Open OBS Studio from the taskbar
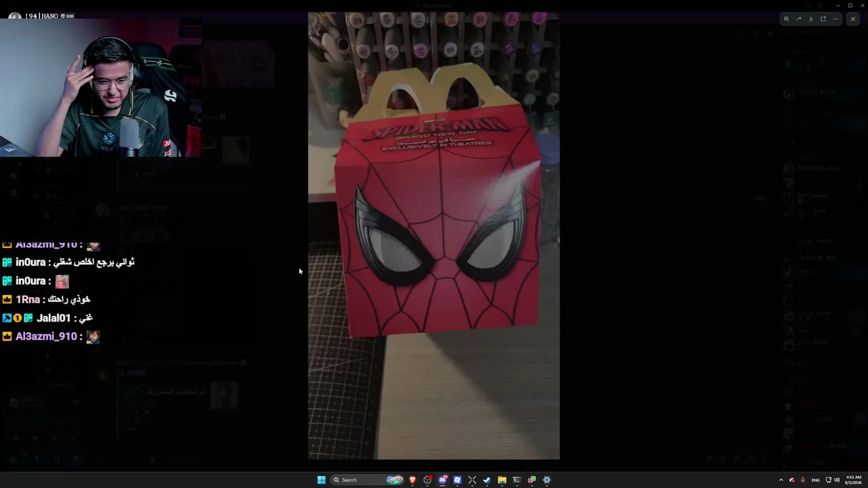The height and width of the screenshot is (488, 868). [427, 480]
